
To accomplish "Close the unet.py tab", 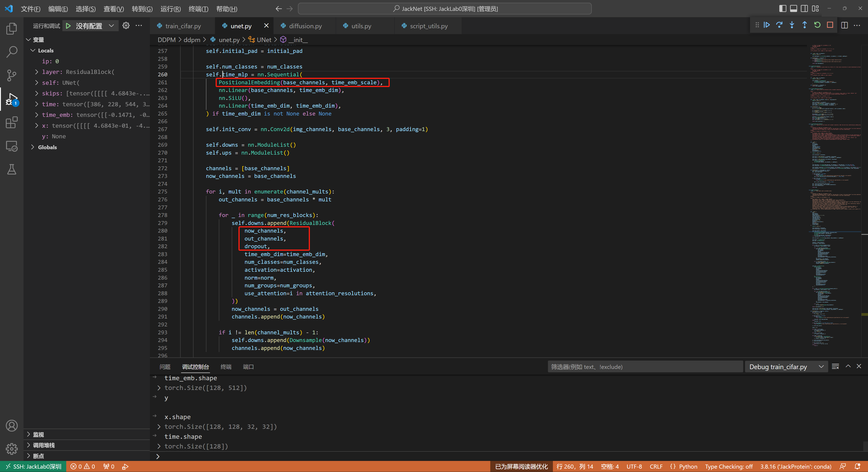I will click(x=266, y=26).
